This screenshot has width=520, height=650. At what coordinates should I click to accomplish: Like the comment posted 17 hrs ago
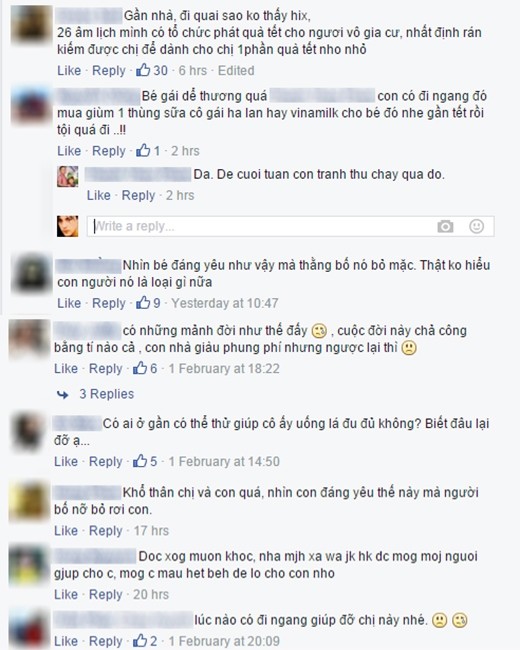[x=66, y=531]
